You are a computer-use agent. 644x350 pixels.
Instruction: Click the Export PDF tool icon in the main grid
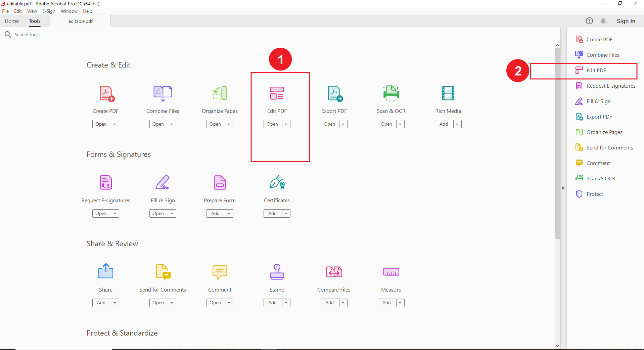click(x=335, y=94)
